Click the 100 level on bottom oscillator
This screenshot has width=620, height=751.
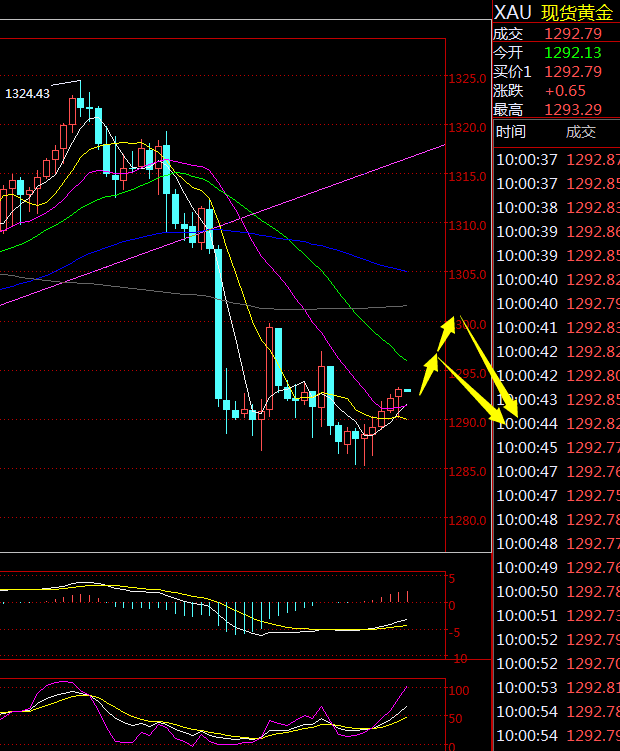[x=459, y=691]
